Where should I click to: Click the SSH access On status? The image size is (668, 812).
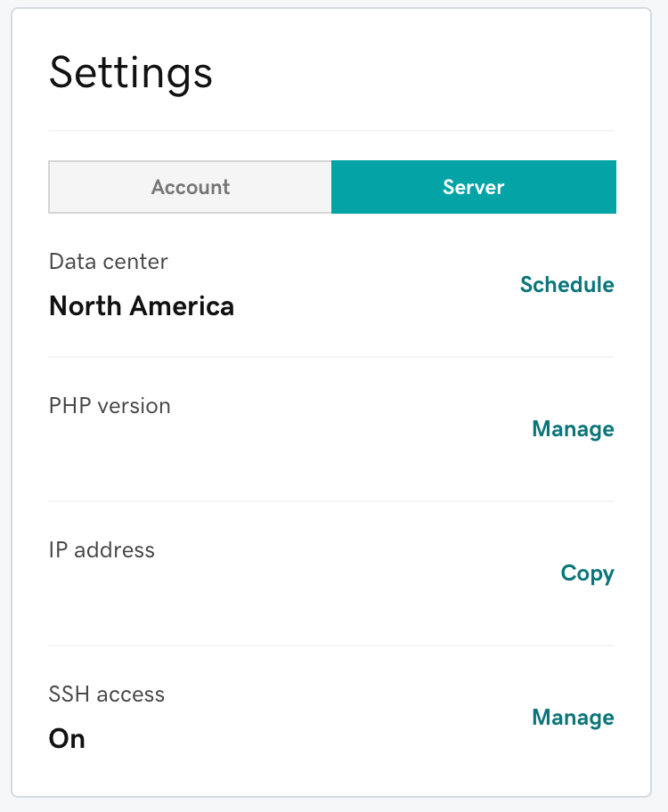point(67,738)
